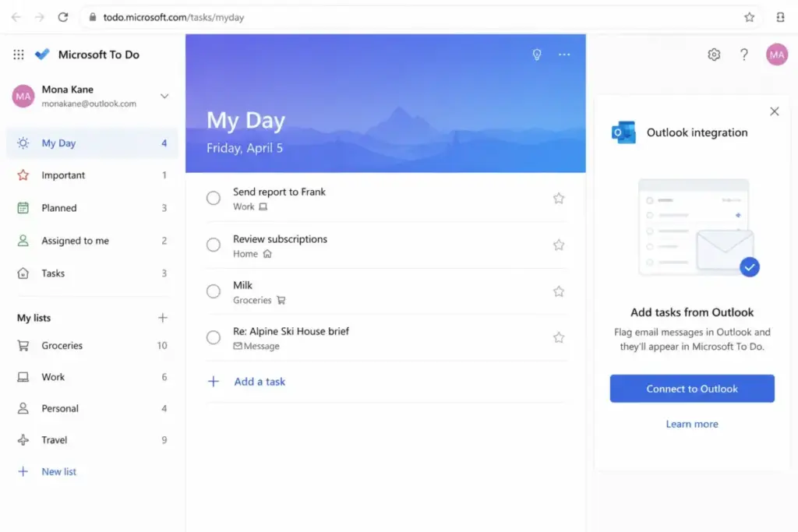Open the Settings gear icon
The image size is (798, 532).
tap(714, 55)
